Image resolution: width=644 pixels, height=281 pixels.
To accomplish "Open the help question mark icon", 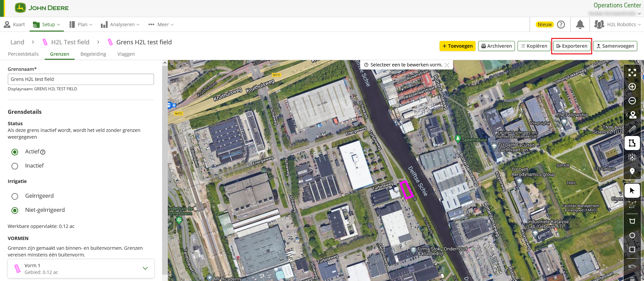I will click(561, 25).
